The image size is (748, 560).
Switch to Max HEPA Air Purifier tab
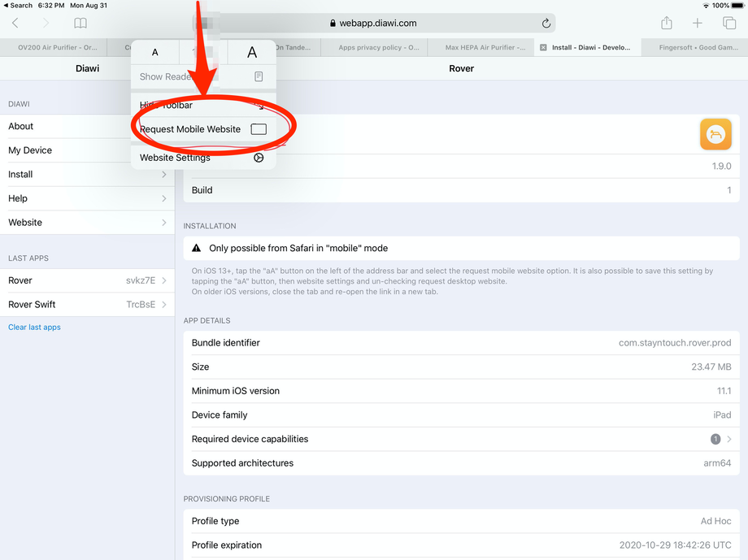pyautogui.click(x=481, y=47)
